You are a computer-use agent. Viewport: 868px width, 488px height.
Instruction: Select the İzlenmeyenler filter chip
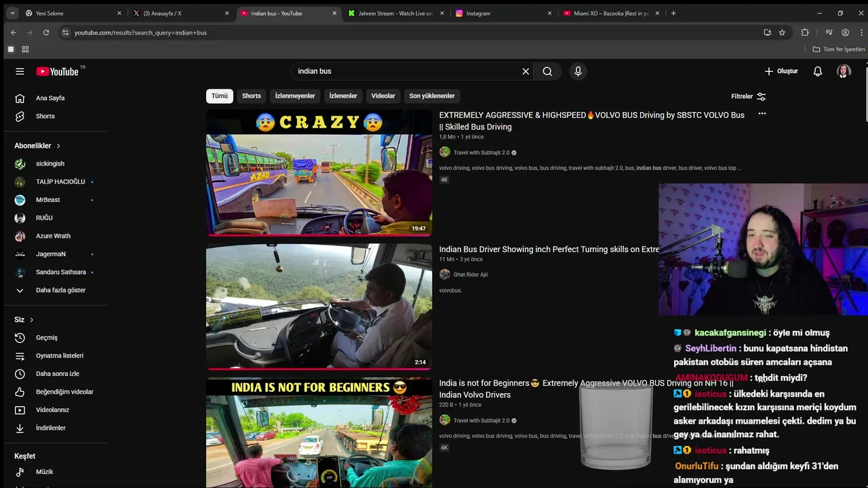coord(295,96)
